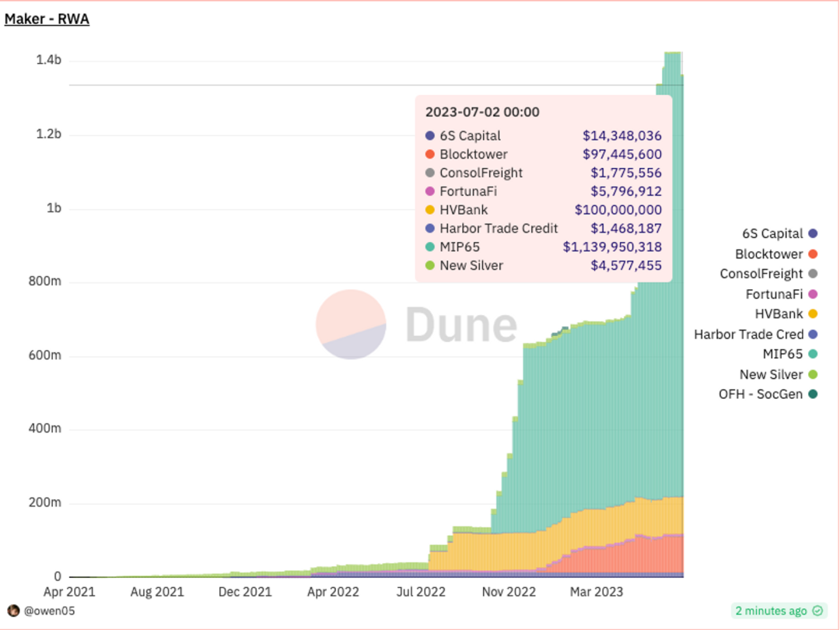The image size is (840, 630).
Task: Click the 6S Capital legend color dot
Action: pos(813,233)
